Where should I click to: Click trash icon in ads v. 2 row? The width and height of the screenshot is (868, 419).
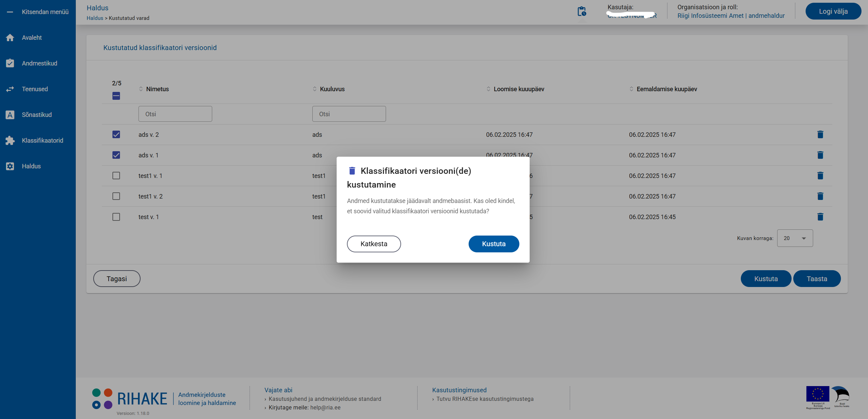(820, 134)
